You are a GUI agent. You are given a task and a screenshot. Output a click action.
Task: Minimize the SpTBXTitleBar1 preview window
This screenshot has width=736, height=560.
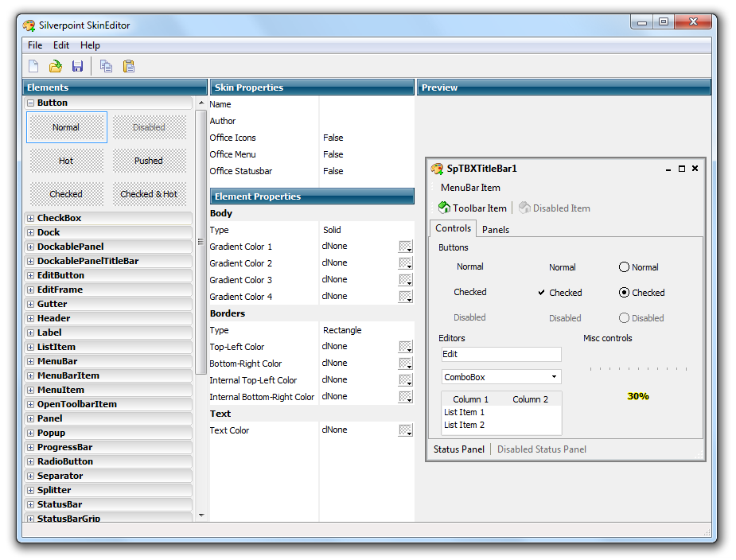coord(668,169)
